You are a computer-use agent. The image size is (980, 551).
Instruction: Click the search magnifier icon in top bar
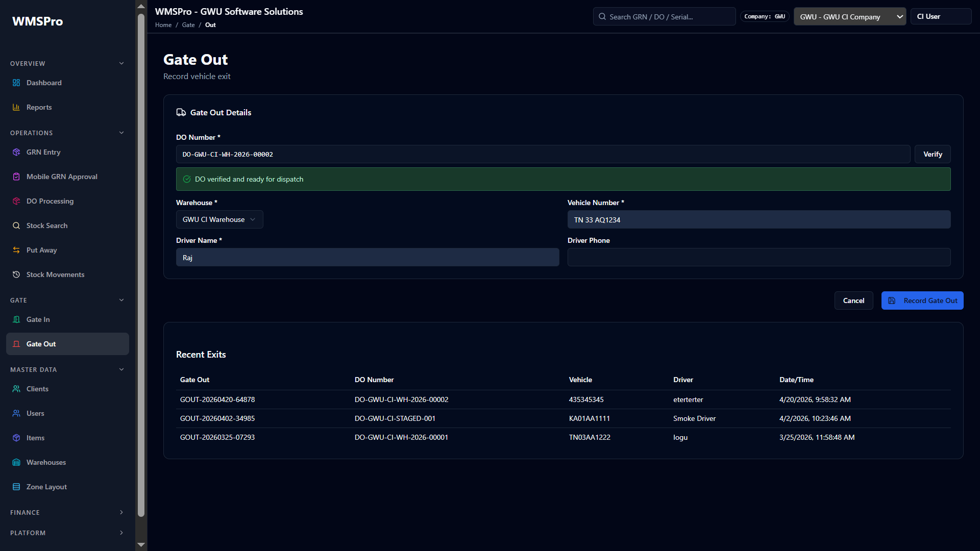tap(602, 16)
